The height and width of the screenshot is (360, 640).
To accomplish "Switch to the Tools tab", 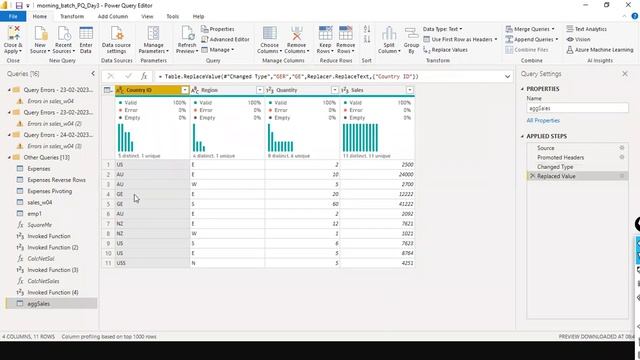I will 173,16.
